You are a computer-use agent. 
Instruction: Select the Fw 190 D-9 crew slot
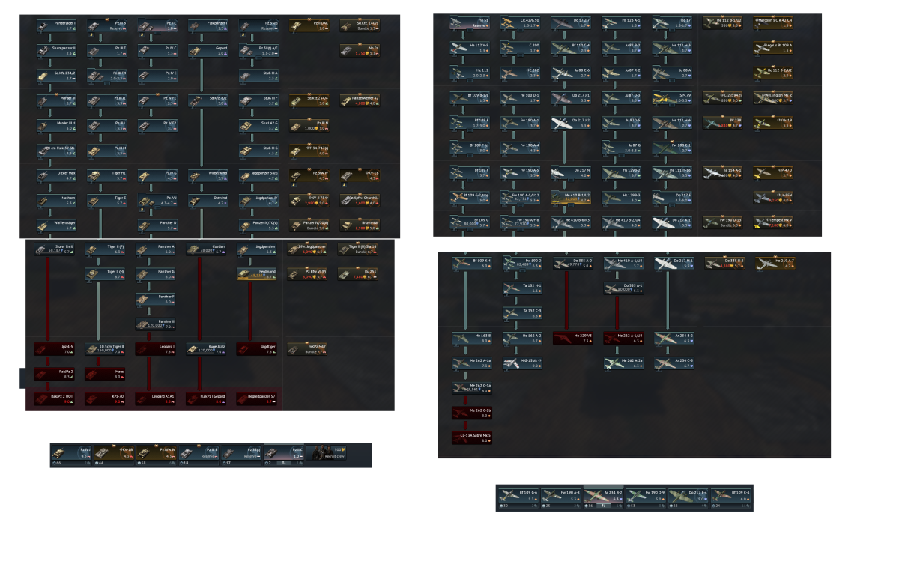click(646, 497)
